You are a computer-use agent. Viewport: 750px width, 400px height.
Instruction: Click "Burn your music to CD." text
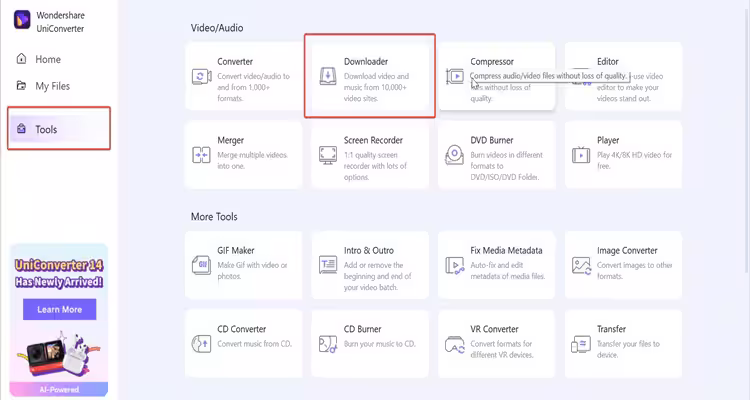(x=380, y=344)
